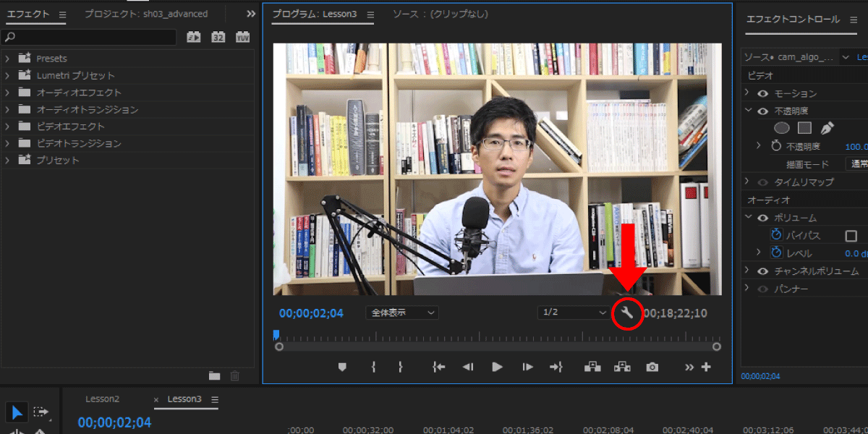The width and height of the screenshot is (868, 434).
Task: Filter by accelerated effects icon
Action: (193, 37)
